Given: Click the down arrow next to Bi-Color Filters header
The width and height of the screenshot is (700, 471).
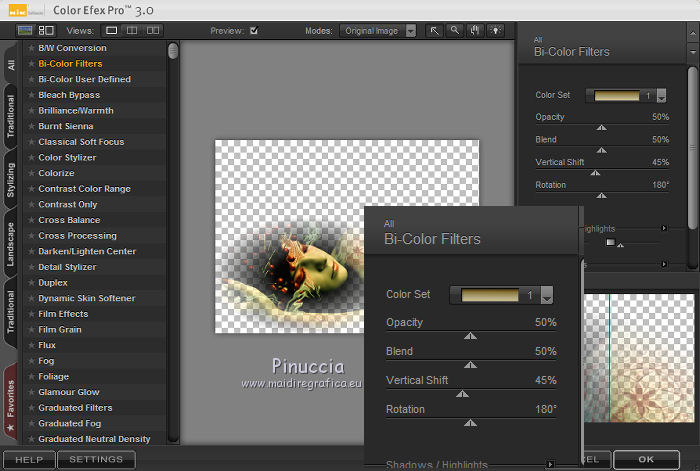Looking at the screenshot, I should pyautogui.click(x=693, y=52).
